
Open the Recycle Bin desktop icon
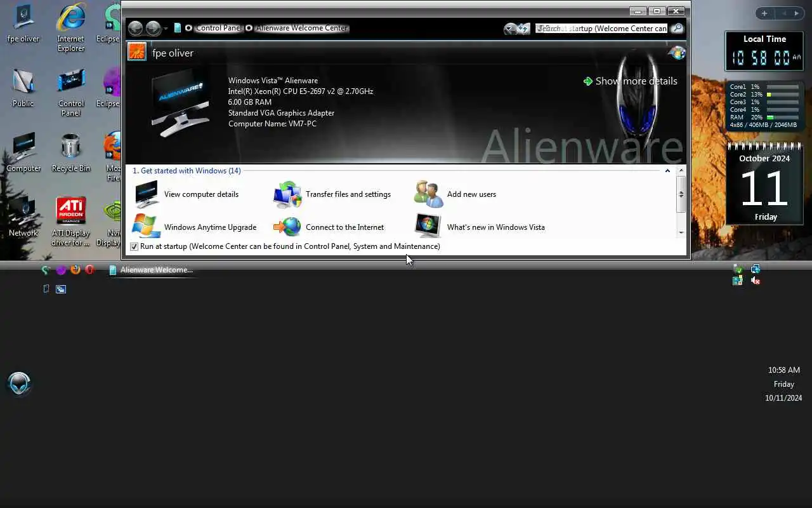pyautogui.click(x=71, y=153)
